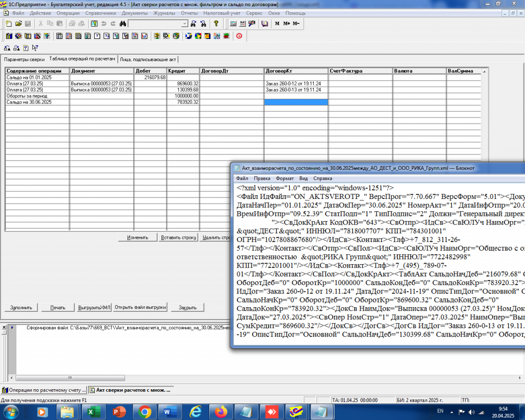Click the Print preview toolbar icon
The image size is (525, 420).
click(x=82, y=24)
